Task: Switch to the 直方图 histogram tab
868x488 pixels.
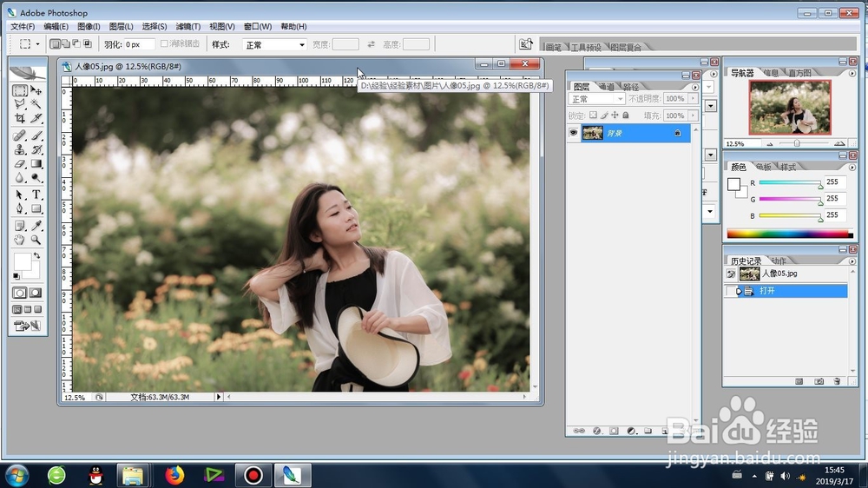Action: pos(799,73)
